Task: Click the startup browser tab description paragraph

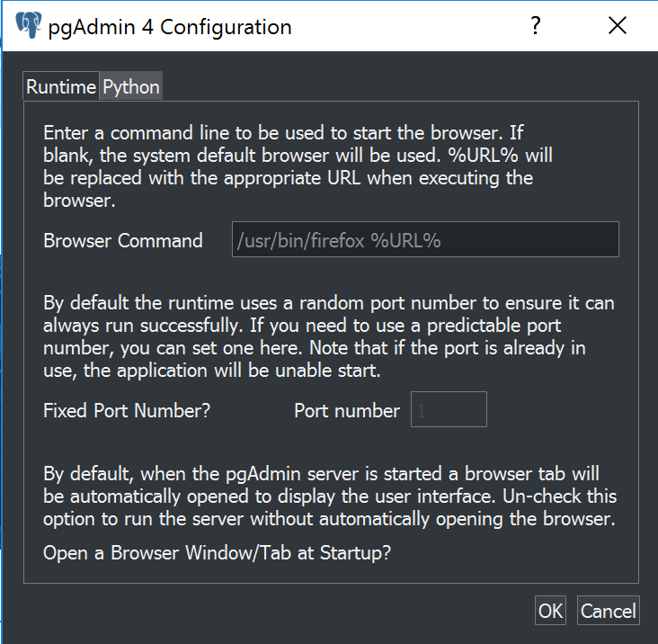Action: tap(328, 497)
